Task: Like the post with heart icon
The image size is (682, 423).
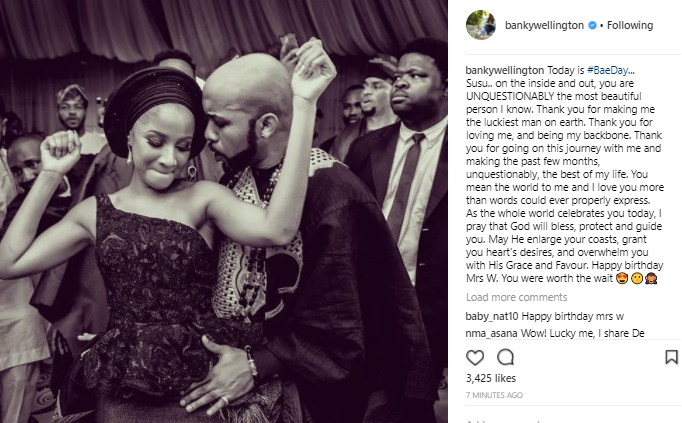Action: point(475,358)
